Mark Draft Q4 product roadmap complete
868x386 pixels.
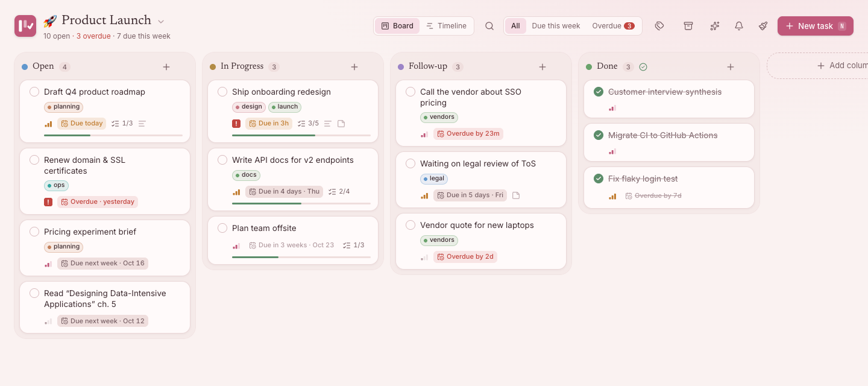[x=34, y=92]
